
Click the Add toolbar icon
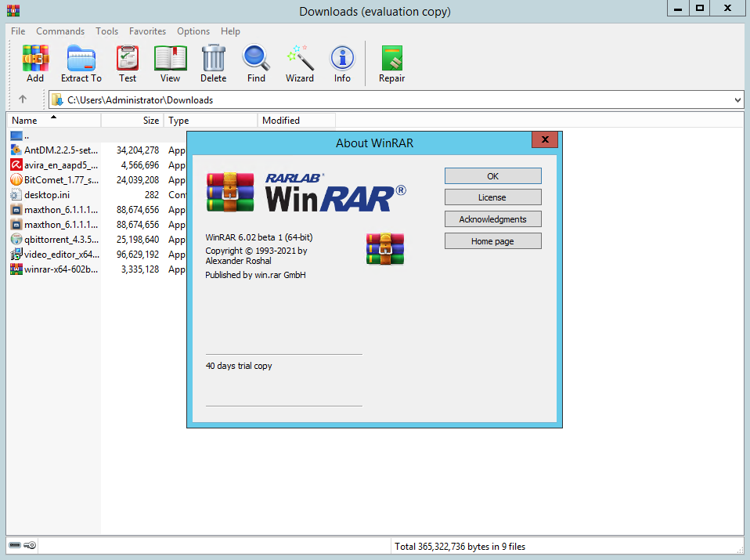point(35,59)
